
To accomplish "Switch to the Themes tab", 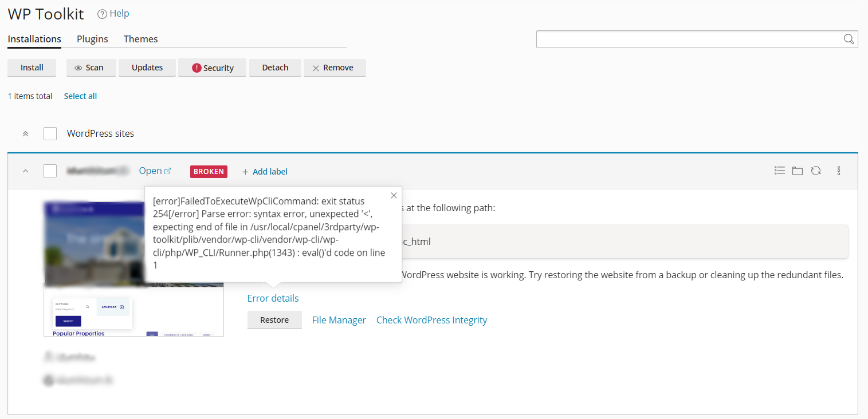I will click(140, 39).
